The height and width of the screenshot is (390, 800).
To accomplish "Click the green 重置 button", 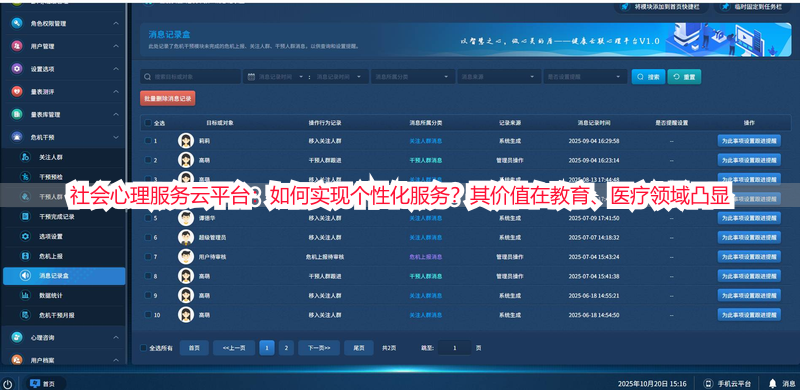I will pyautogui.click(x=684, y=77).
